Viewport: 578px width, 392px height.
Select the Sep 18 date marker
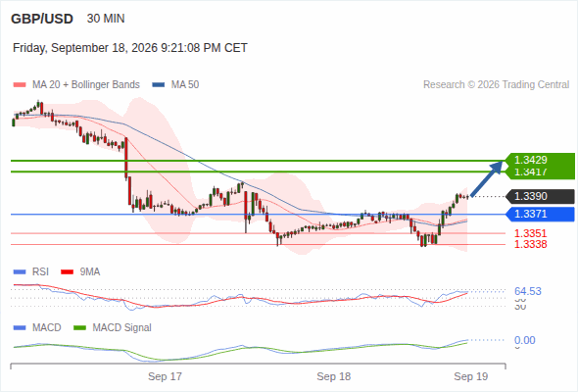point(334,376)
